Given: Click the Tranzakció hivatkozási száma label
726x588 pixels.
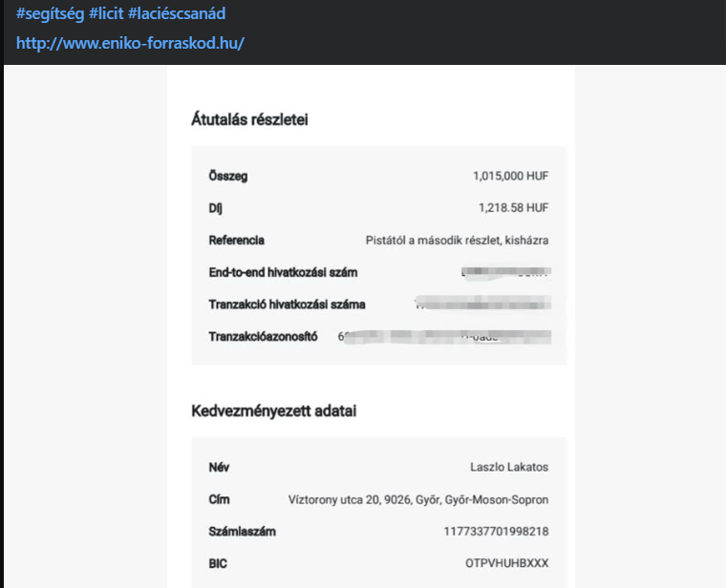Looking at the screenshot, I should (287, 304).
